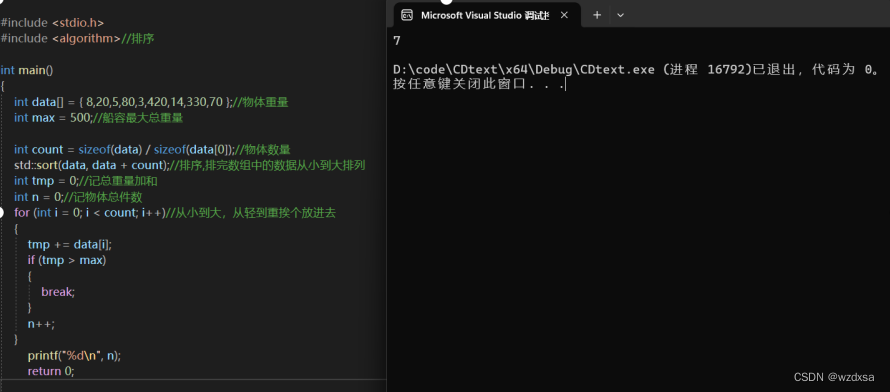Click the 'tmp += data[i];' line
Viewport: 890px width, 392px height.
(70, 245)
